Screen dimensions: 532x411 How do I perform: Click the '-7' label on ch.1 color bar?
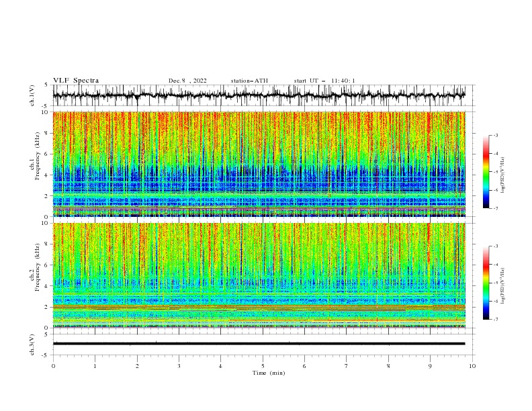[495, 208]
